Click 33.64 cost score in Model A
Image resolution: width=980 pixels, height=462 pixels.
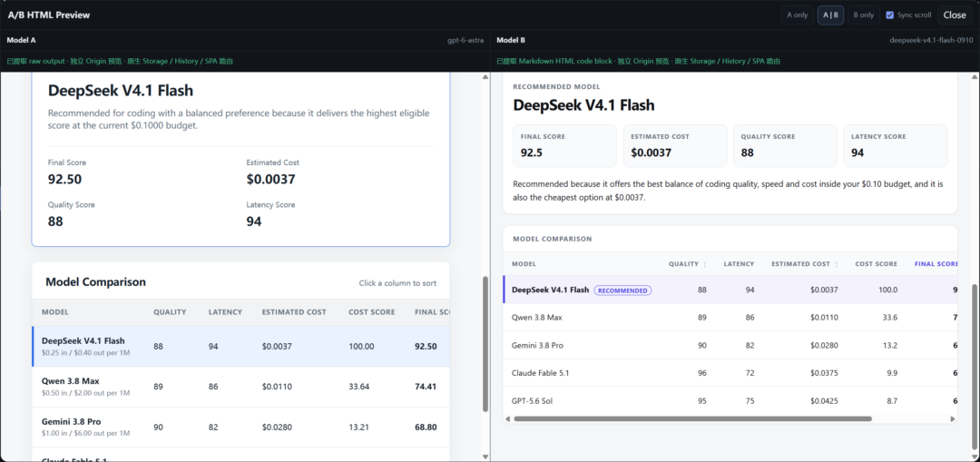coord(359,387)
